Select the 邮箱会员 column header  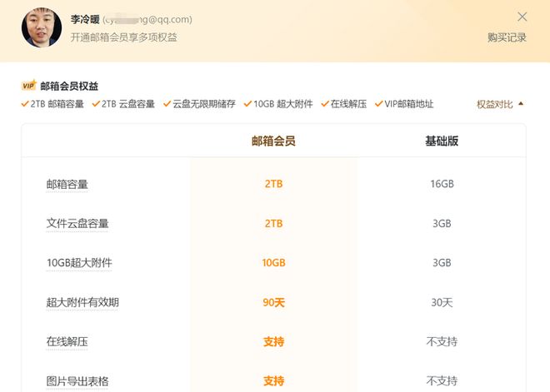(x=273, y=141)
